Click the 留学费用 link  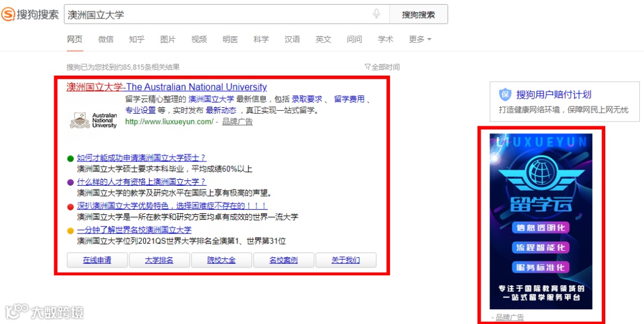tap(349, 99)
